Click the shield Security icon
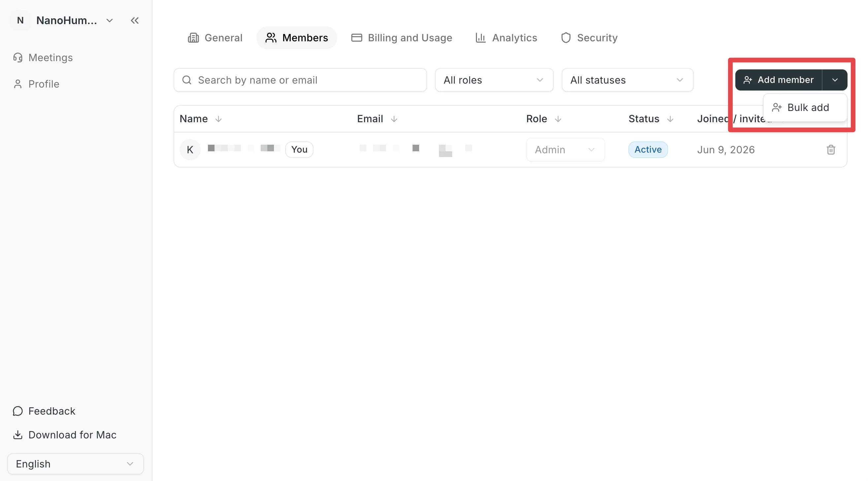The image size is (868, 481). [566, 38]
